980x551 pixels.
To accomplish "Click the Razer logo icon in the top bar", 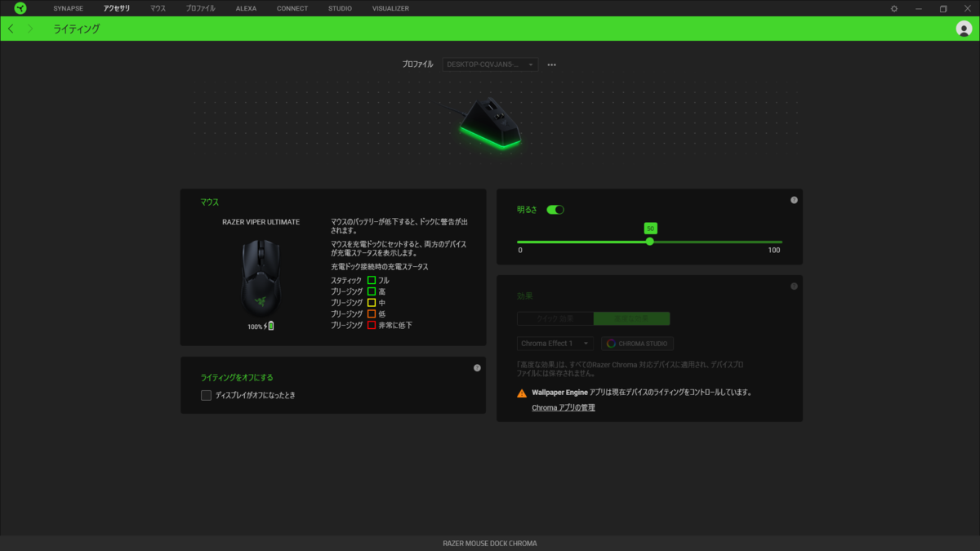I will pos(20,8).
